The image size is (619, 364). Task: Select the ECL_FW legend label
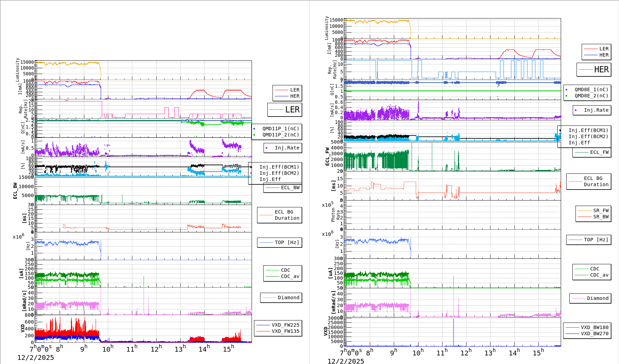pos(599,152)
